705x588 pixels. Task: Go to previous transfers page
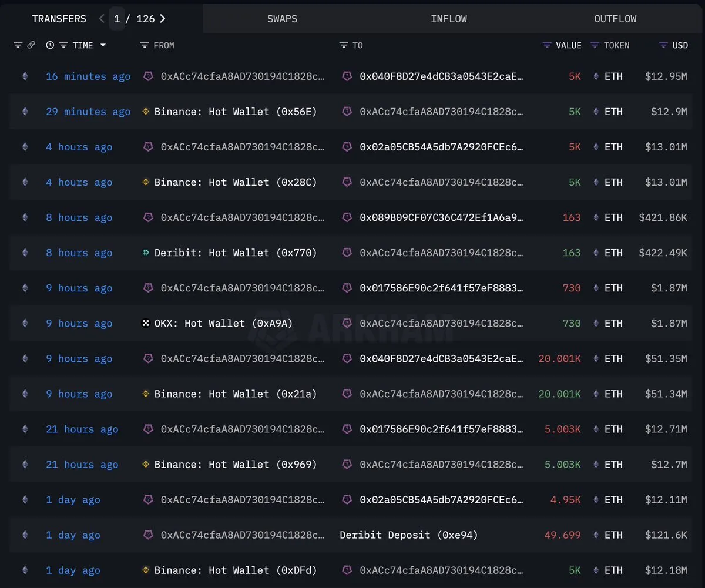tap(102, 19)
